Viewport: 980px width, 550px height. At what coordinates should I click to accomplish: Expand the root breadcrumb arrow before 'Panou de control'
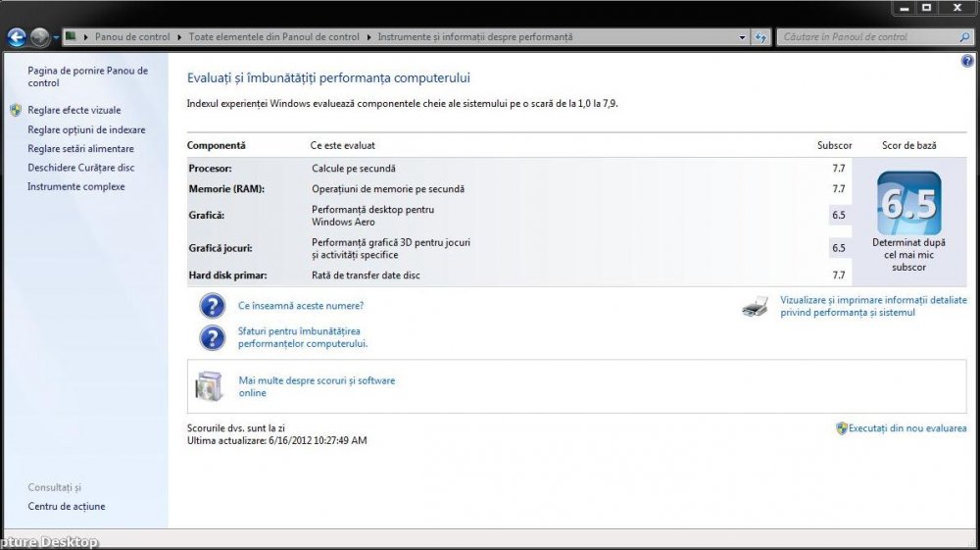(x=85, y=37)
